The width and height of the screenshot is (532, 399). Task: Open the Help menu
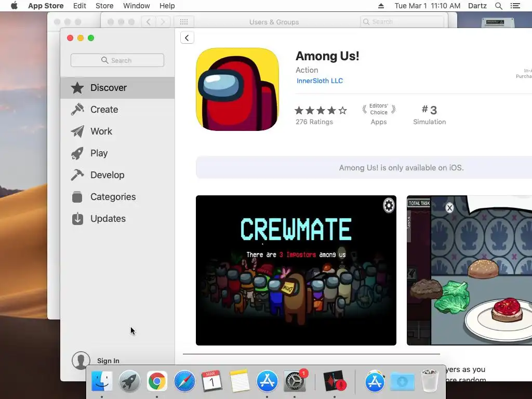(167, 6)
